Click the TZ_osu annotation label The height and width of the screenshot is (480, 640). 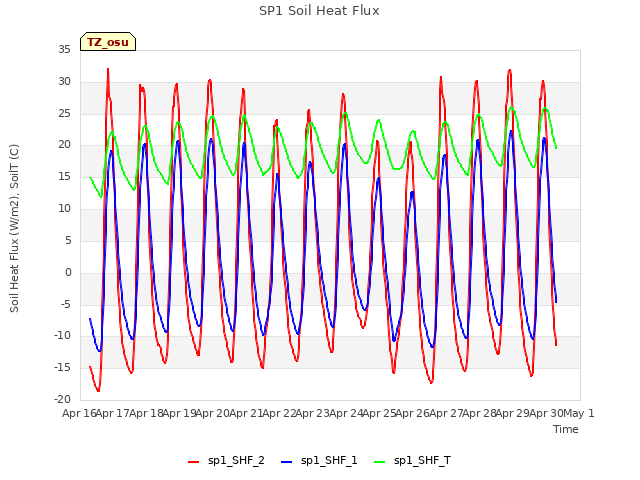[108, 42]
